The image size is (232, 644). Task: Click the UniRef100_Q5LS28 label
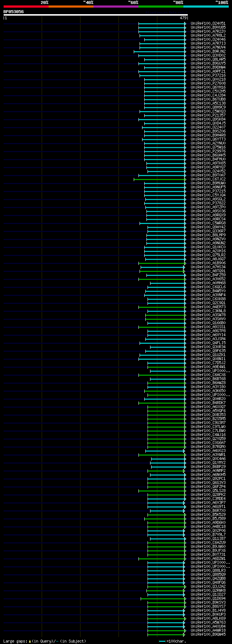pyautogui.click(x=208, y=490)
